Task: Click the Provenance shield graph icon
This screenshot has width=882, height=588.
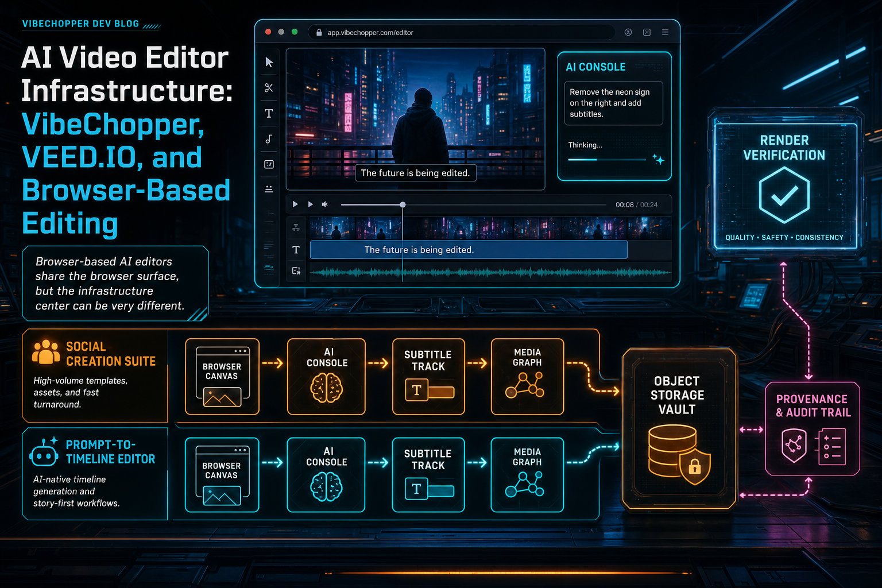Action: pyautogui.click(x=794, y=445)
